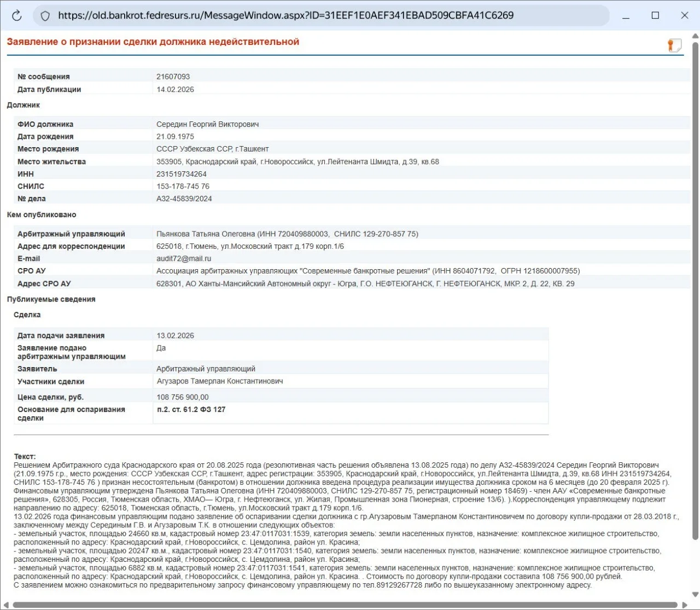Maximize the browser window
Image resolution: width=700 pixels, height=610 pixels.
pyautogui.click(x=655, y=15)
